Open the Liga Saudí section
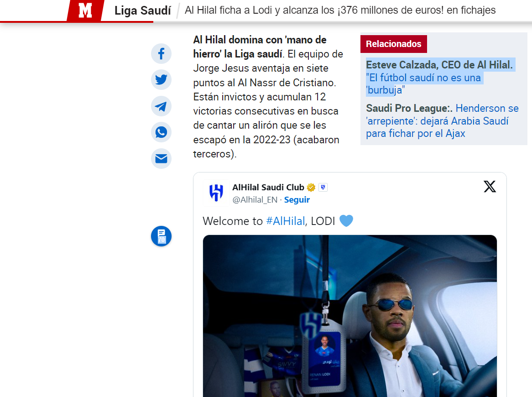532x397 pixels. click(x=143, y=10)
